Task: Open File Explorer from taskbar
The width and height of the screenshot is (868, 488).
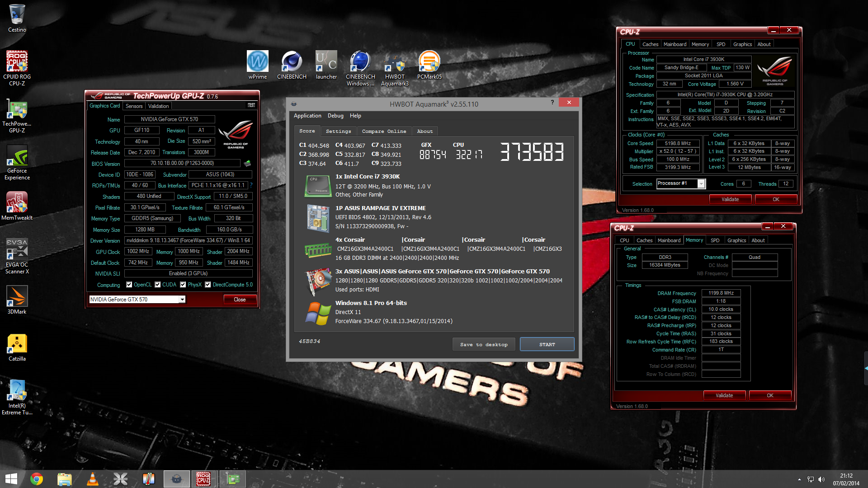Action: pyautogui.click(x=65, y=479)
